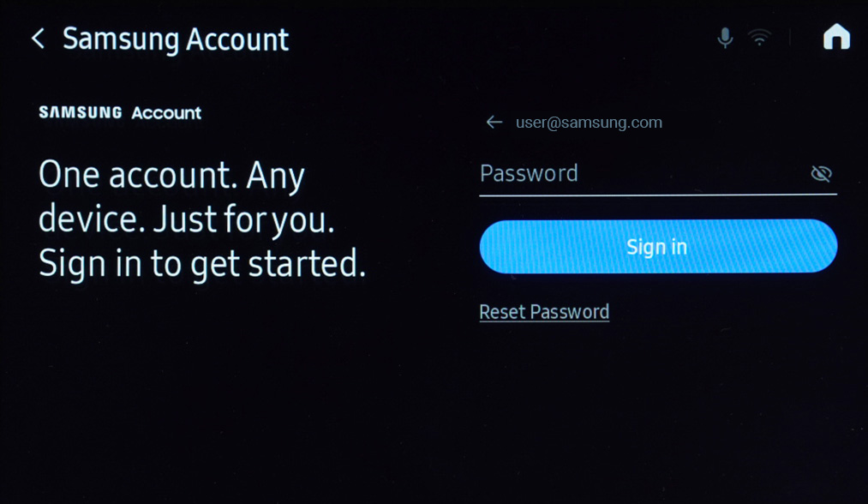
Task: Tap the 'Sign in to get started' text
Action: pos(202,263)
